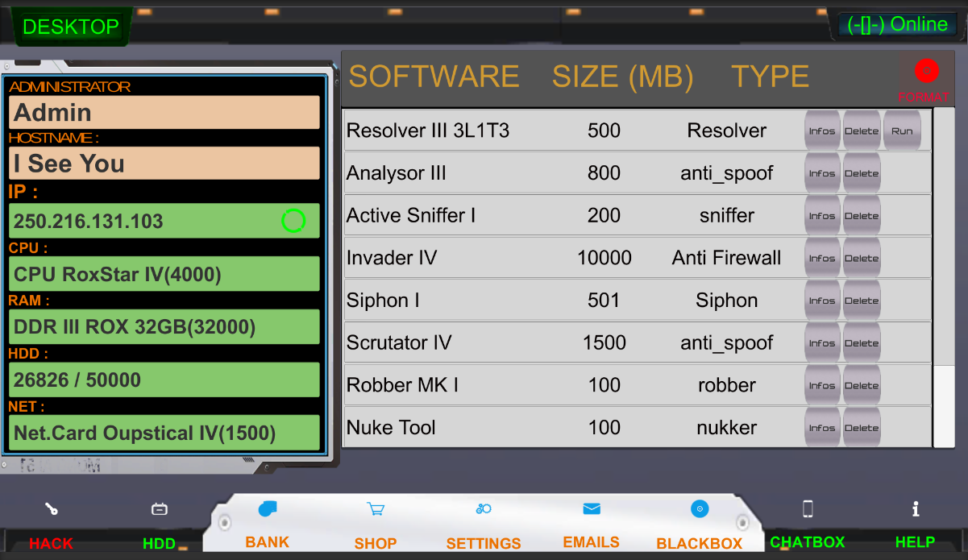
Task: Select the HDD menu label
Action: click(x=160, y=543)
